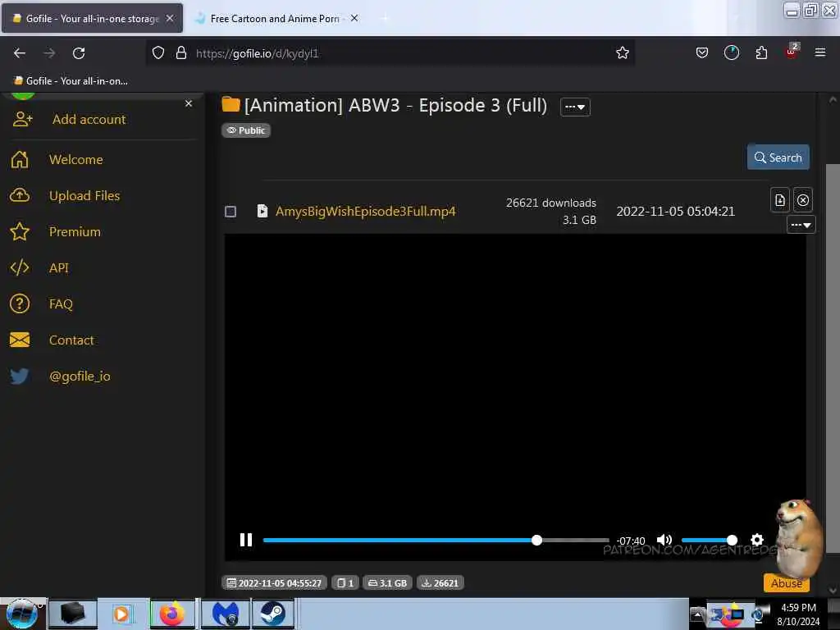
Task: Open the Contact link in sidebar
Action: tap(71, 340)
